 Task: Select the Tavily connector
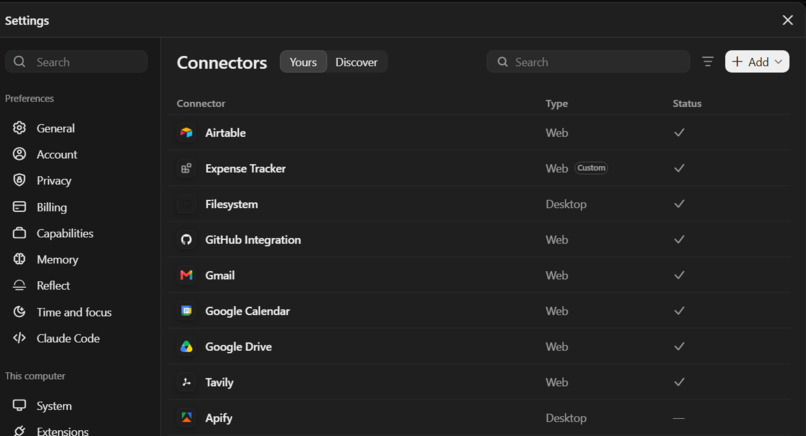(x=479, y=382)
